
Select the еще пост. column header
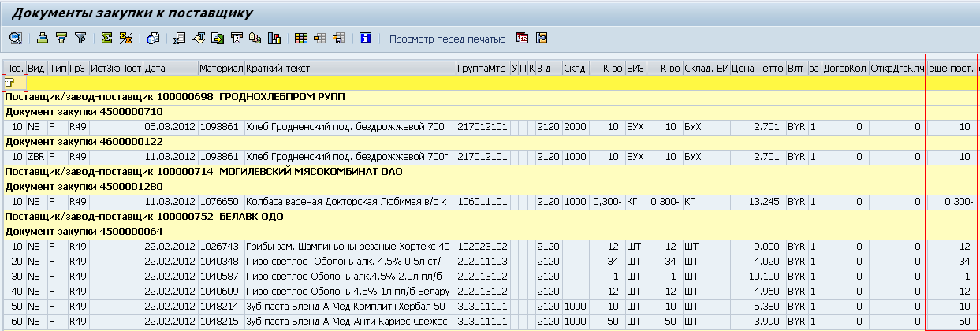[x=950, y=69]
